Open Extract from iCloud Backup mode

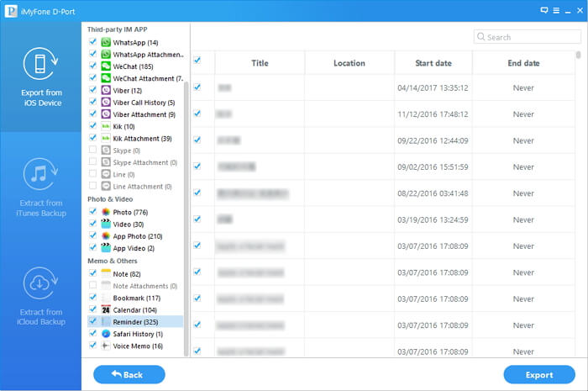click(40, 296)
